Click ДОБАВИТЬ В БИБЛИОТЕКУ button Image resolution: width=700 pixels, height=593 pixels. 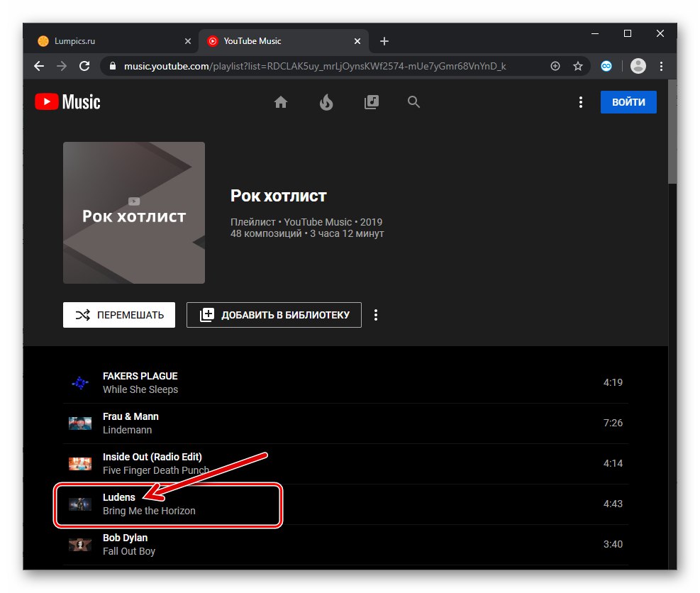tap(274, 315)
